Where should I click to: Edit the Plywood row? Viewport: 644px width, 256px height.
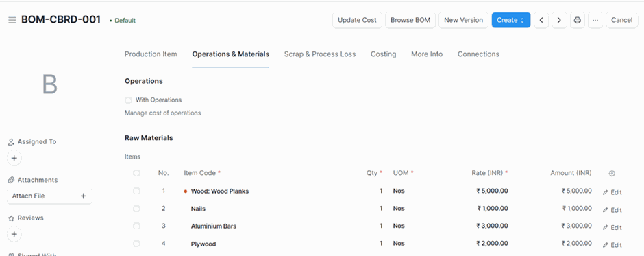click(612, 245)
